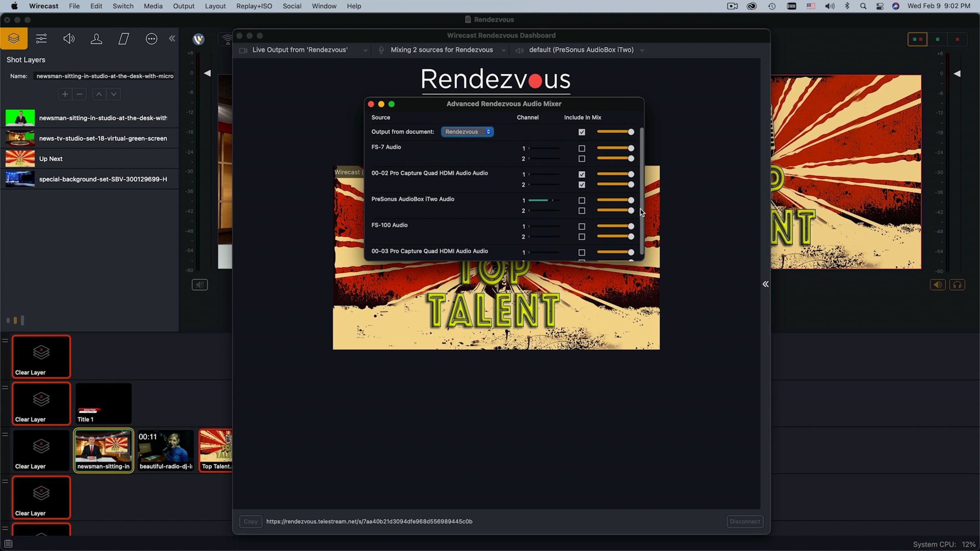Adjust FS-7 Audio channel 1 volume slider
This screenshot has height=551, width=980.
point(615,148)
